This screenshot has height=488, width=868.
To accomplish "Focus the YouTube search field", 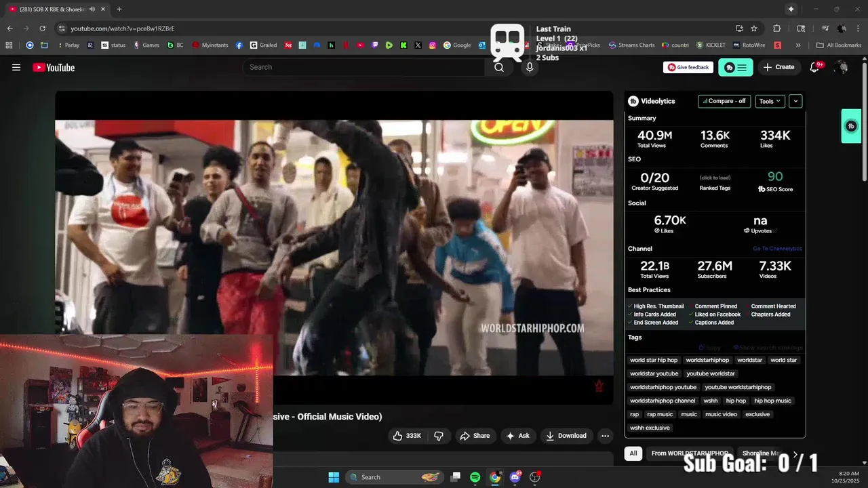I will click(364, 67).
